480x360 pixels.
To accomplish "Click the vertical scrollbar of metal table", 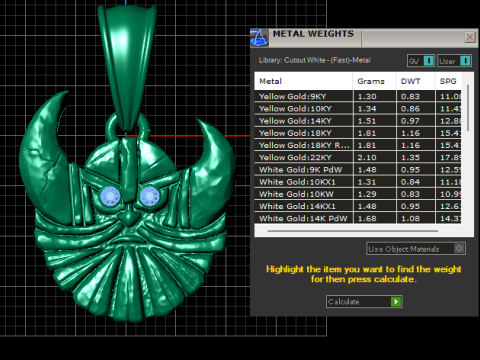I will [x=468, y=108].
